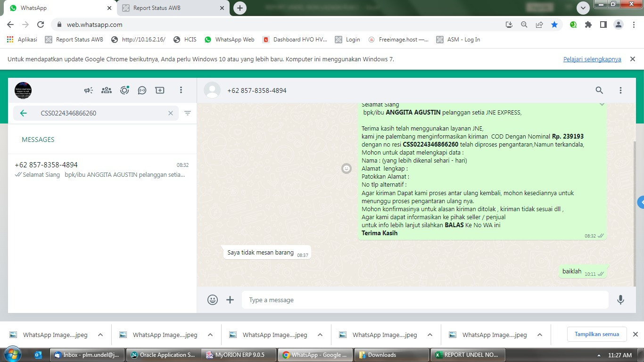Screen dimensions: 644x362
Task: Open the Chrome three-dot menu
Action: (633, 25)
